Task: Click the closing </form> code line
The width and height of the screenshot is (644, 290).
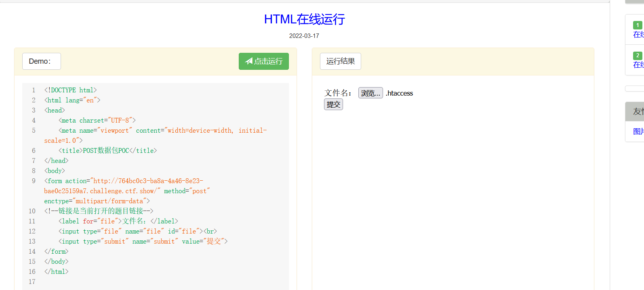Action: (56, 251)
